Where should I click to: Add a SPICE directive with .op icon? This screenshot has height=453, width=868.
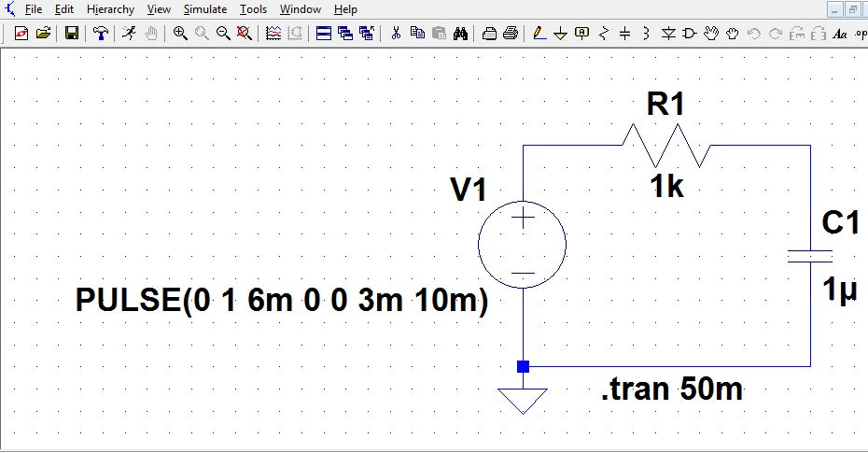coord(860,34)
